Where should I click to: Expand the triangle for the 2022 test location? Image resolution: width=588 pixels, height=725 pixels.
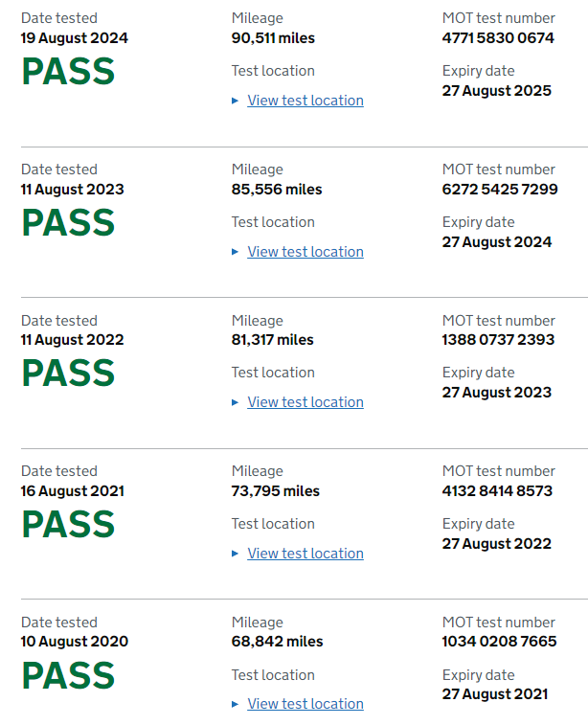point(236,402)
